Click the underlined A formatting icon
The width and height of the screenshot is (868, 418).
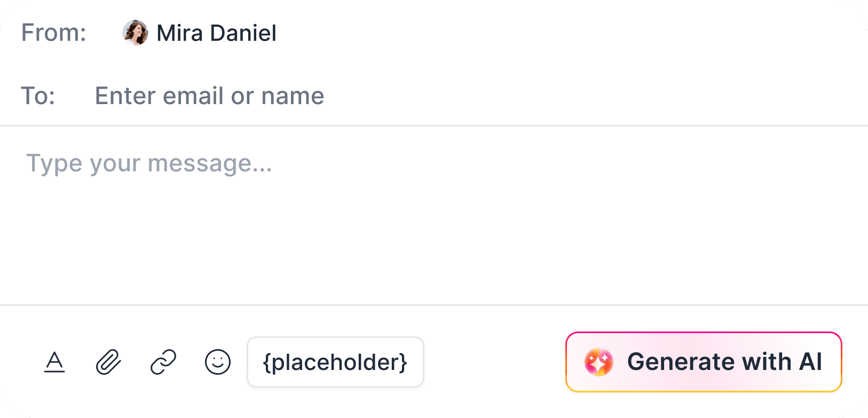(54, 362)
